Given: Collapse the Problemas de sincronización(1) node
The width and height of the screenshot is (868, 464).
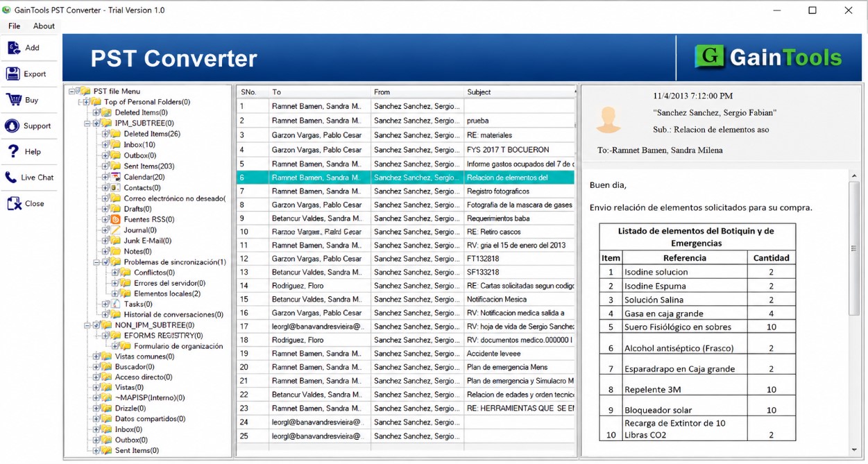Looking at the screenshot, I should pyautogui.click(x=96, y=262).
